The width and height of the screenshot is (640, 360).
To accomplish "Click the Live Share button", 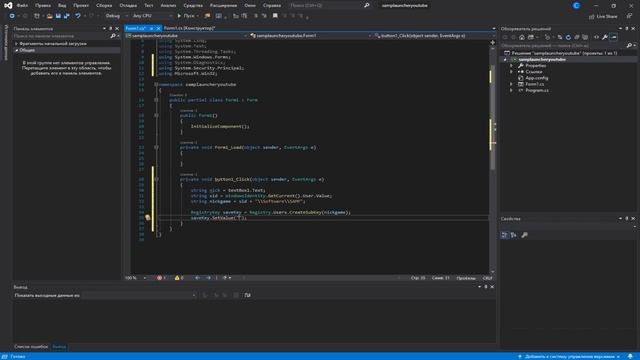I will [x=603, y=16].
